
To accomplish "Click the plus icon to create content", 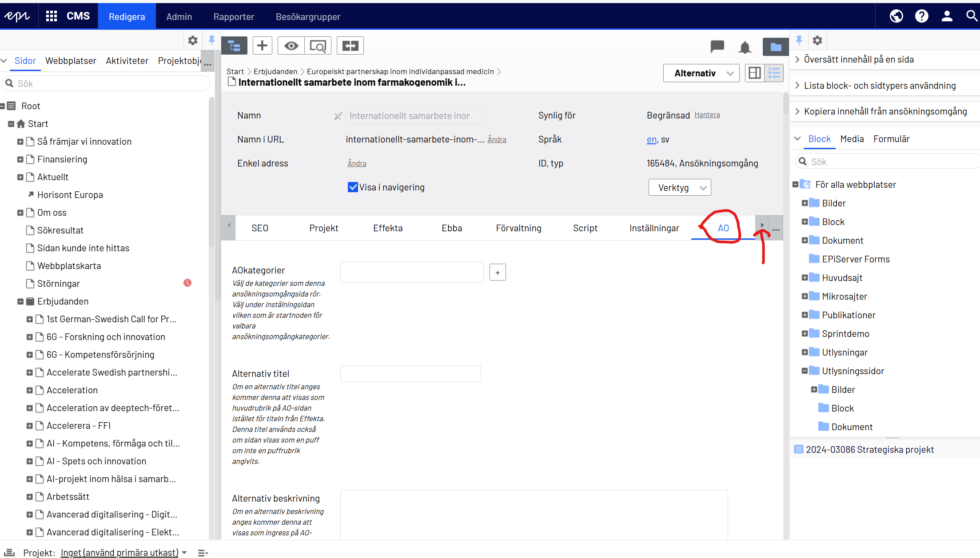I will [262, 46].
